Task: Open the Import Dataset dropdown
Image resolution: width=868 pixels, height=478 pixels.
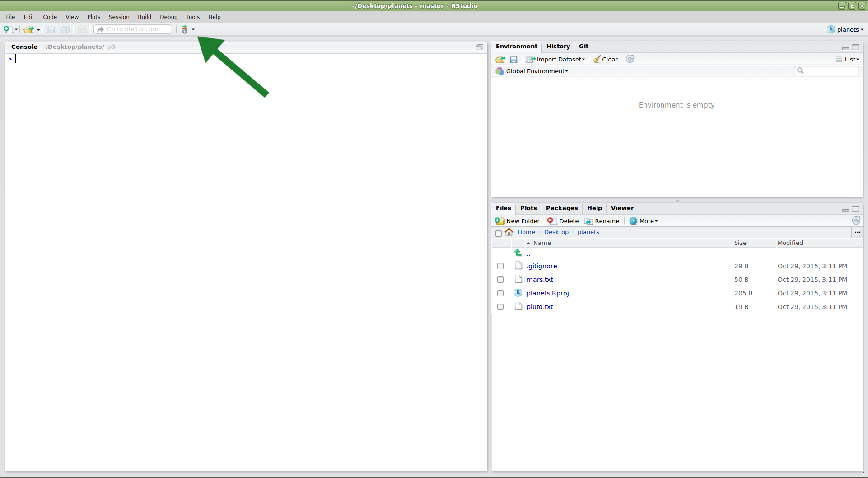Action: (556, 59)
